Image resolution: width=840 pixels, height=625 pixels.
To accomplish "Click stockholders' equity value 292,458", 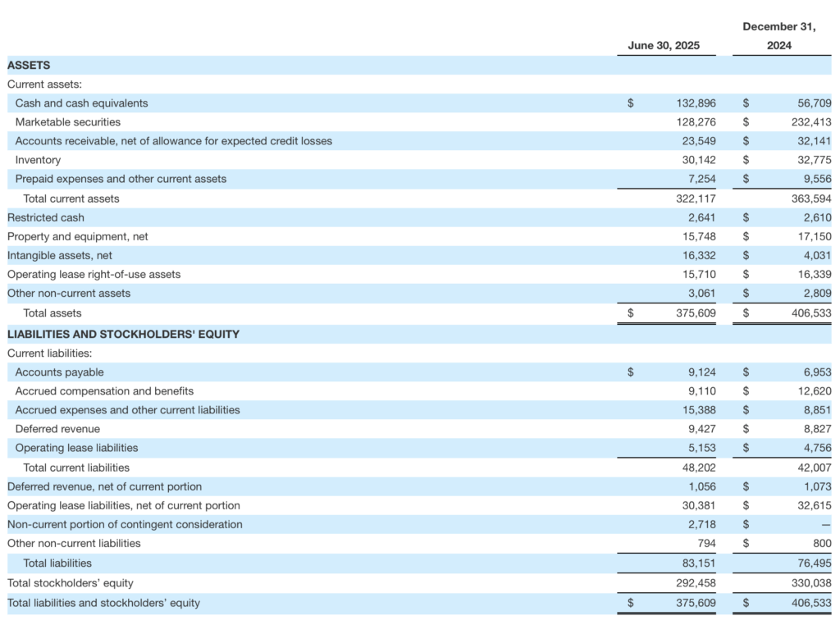I will [x=696, y=582].
